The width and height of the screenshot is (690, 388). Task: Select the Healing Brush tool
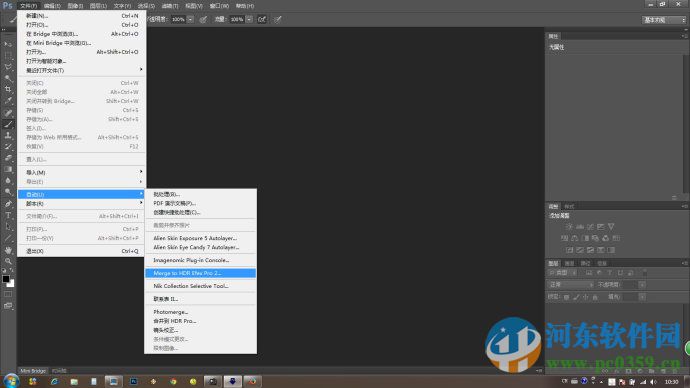click(x=8, y=113)
